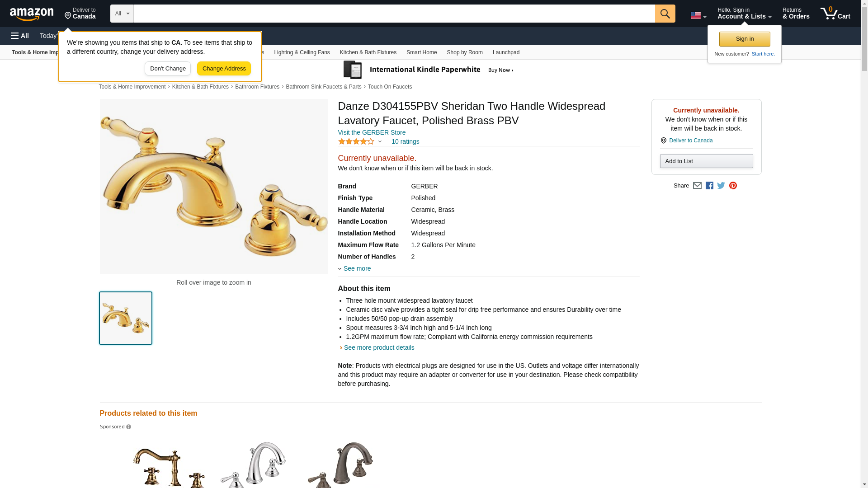Expand the search category All dropdown

(122, 14)
